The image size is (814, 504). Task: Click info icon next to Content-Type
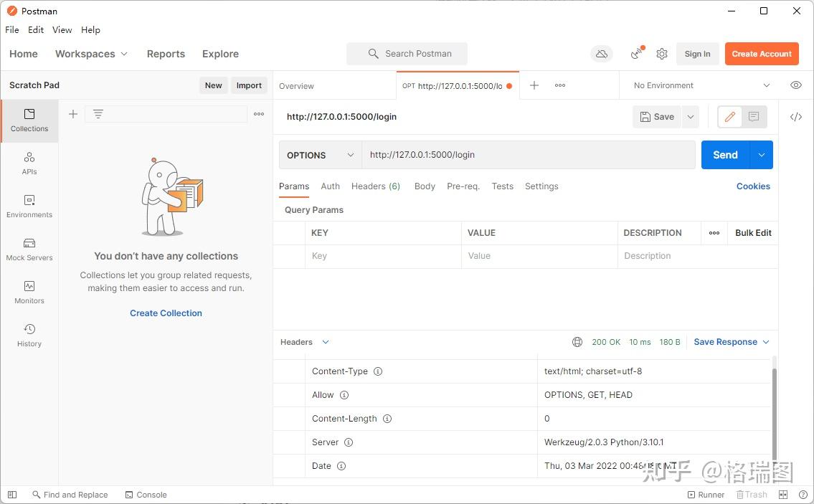(x=378, y=371)
